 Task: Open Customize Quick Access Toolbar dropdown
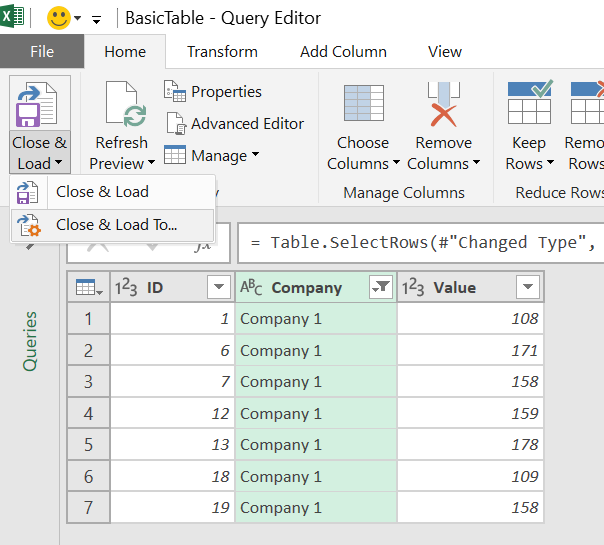(96, 20)
